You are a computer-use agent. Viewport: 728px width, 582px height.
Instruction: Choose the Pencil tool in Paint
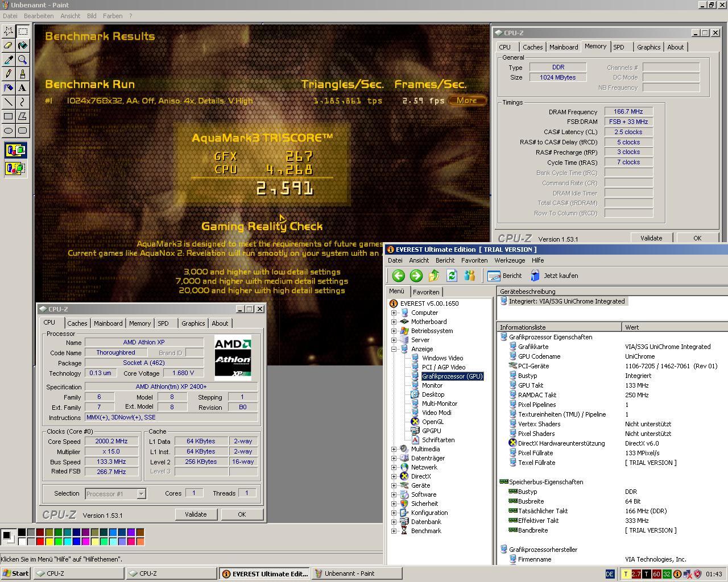pos(9,74)
